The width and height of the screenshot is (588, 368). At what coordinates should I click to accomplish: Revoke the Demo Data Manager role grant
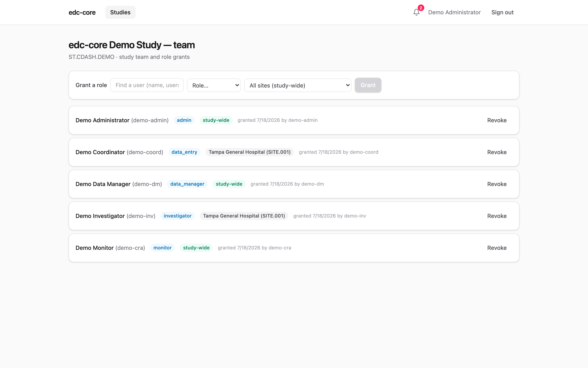click(x=497, y=184)
